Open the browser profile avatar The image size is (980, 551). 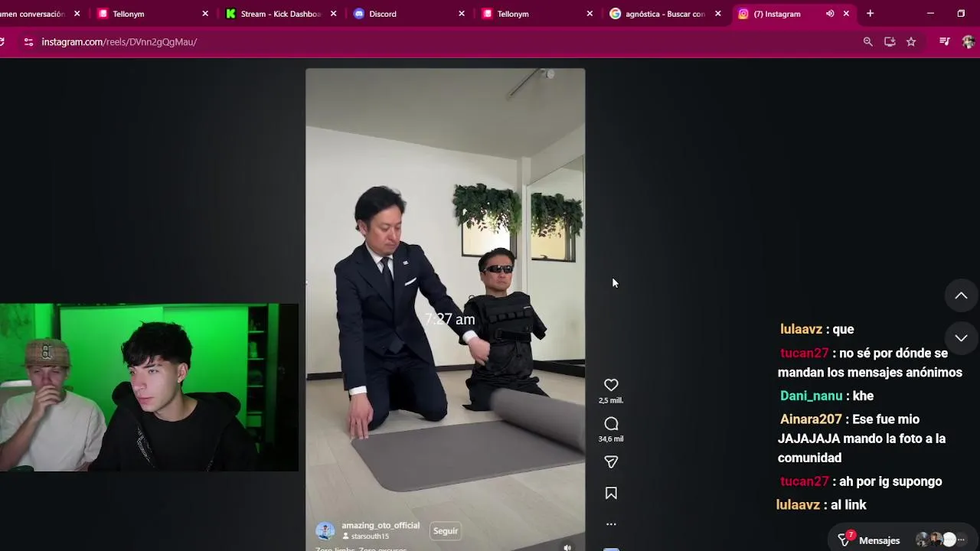point(968,42)
